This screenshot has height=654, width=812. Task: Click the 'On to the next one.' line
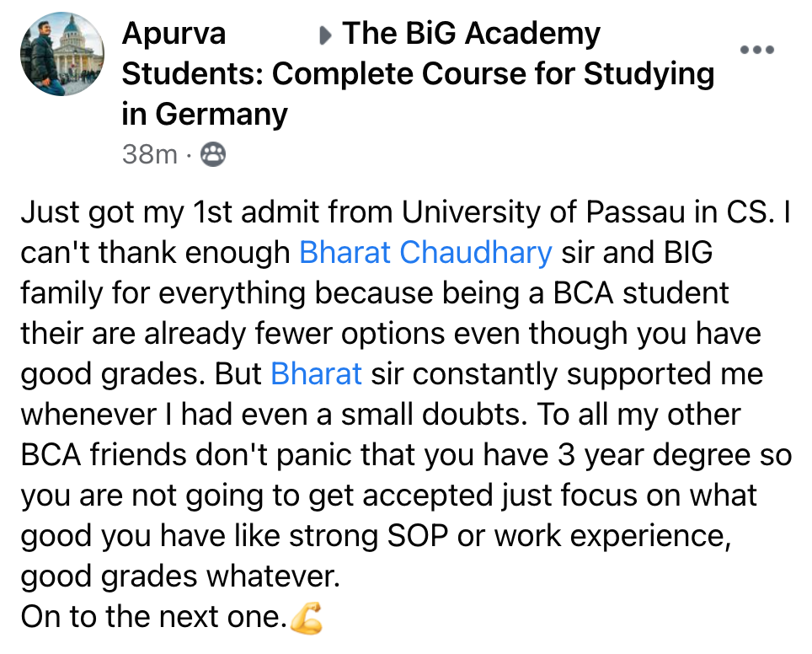(154, 617)
